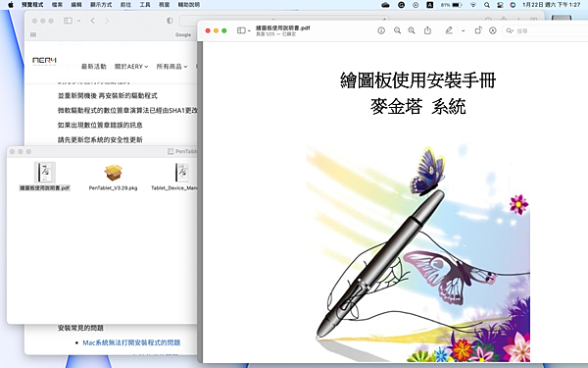Select the Markup pen highlight tool in Preview
The image size is (588, 368).
click(449, 30)
